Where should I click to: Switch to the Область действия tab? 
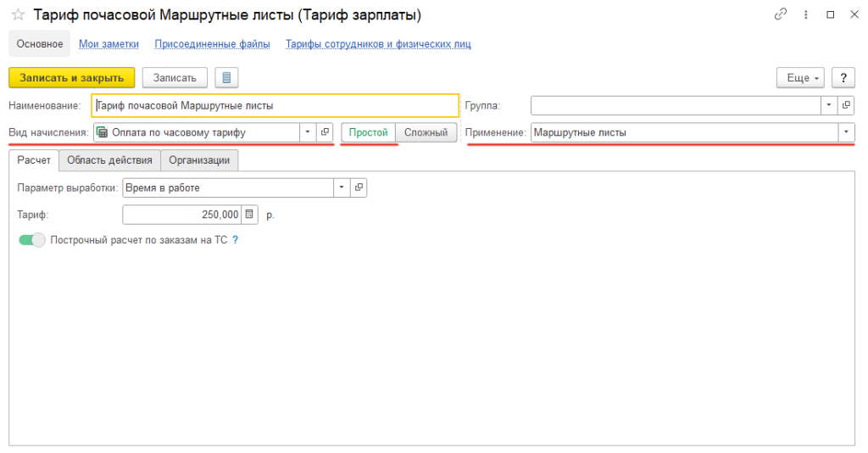click(109, 160)
